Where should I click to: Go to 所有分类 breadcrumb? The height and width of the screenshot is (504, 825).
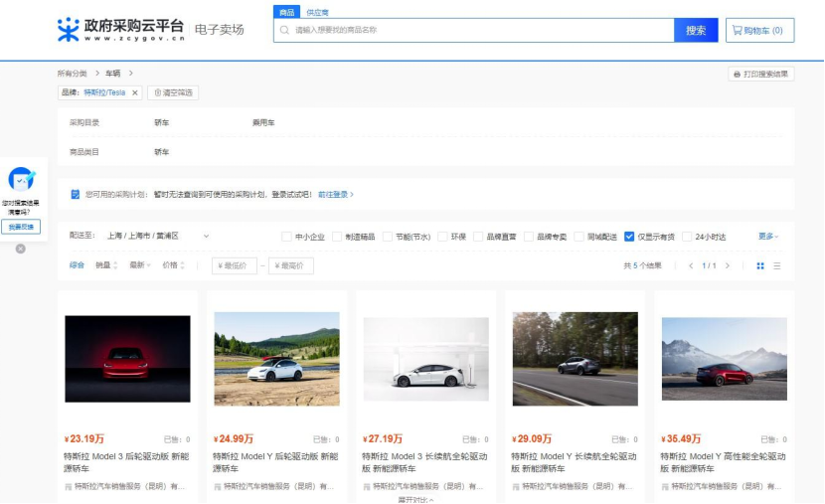[x=73, y=74]
